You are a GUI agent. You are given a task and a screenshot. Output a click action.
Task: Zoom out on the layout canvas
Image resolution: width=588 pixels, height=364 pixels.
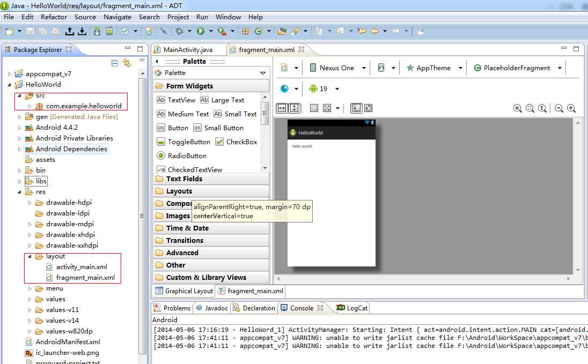(x=558, y=108)
